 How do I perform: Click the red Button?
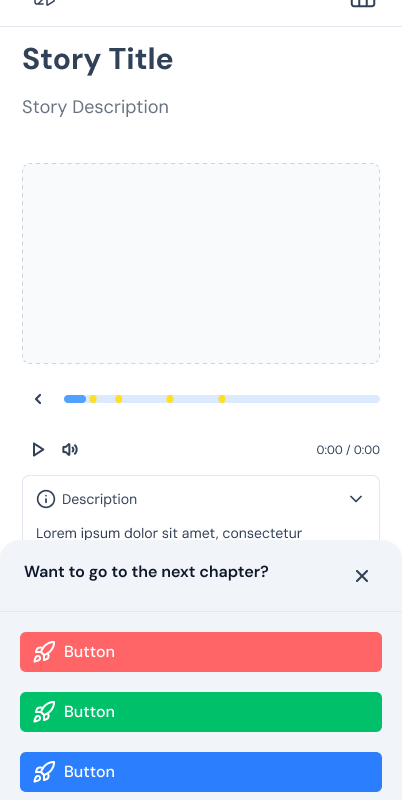pos(201,652)
